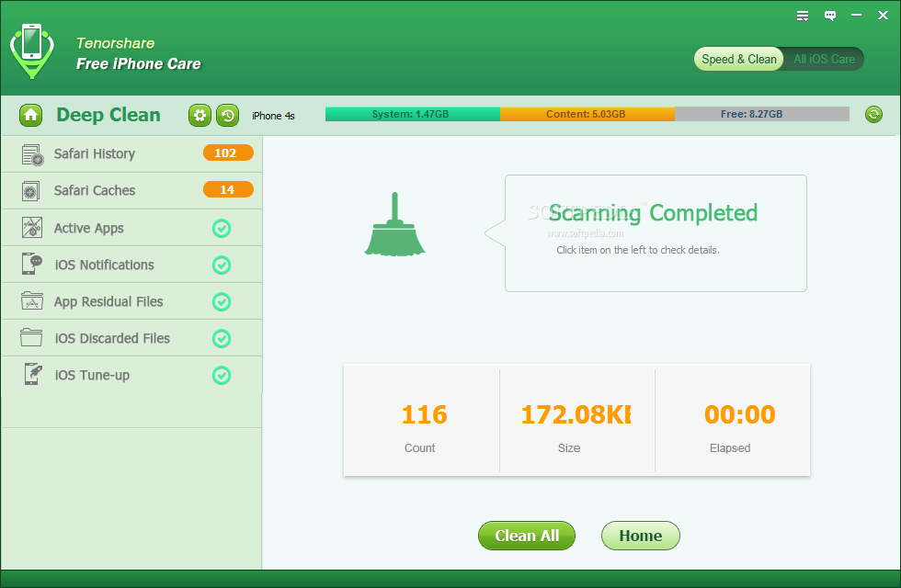Viewport: 901px width, 588px height.
Task: Click the Home button at the bottom
Action: (x=640, y=536)
